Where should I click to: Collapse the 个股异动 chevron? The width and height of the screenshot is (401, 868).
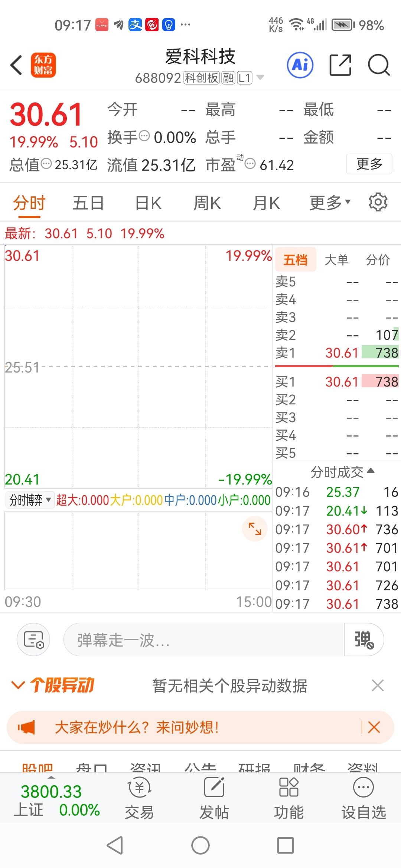18,685
